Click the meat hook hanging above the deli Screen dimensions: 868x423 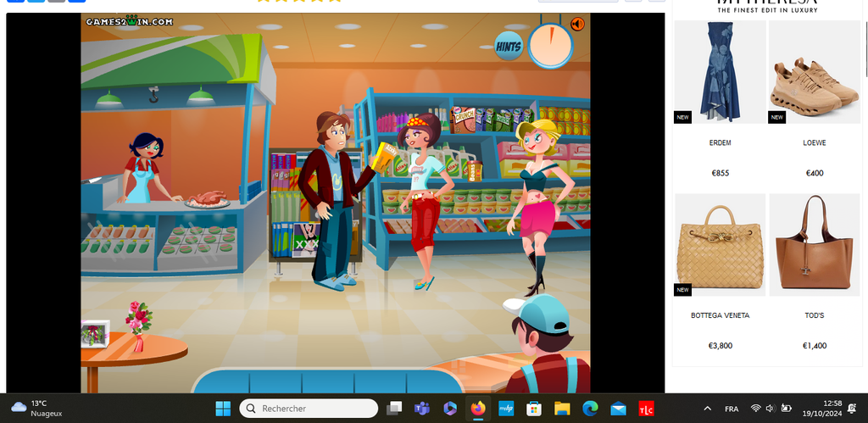[x=154, y=95]
